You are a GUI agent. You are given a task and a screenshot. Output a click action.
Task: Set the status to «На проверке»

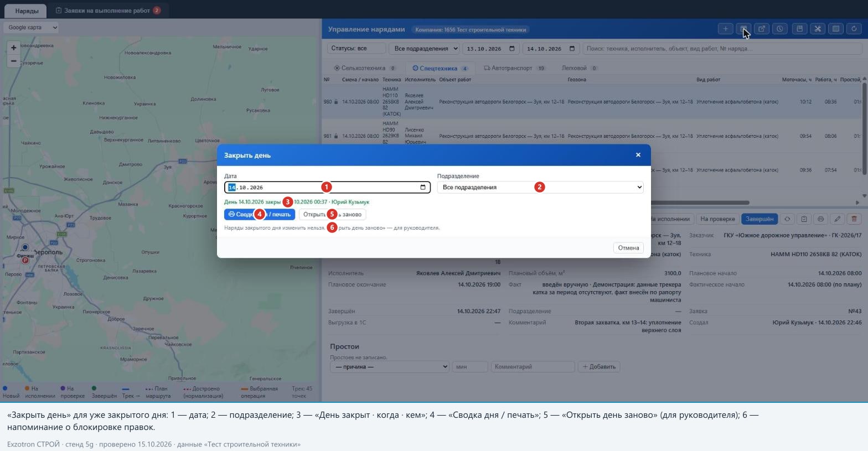click(717, 219)
